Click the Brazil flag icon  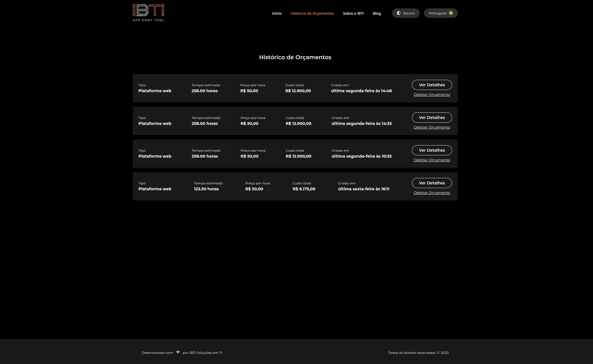tap(451, 13)
